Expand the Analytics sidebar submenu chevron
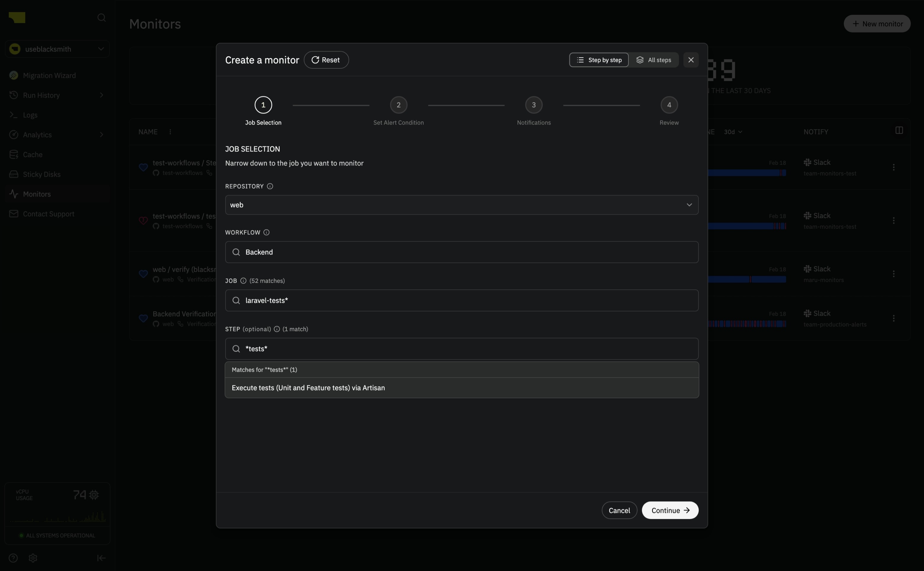The width and height of the screenshot is (924, 571). (x=101, y=134)
